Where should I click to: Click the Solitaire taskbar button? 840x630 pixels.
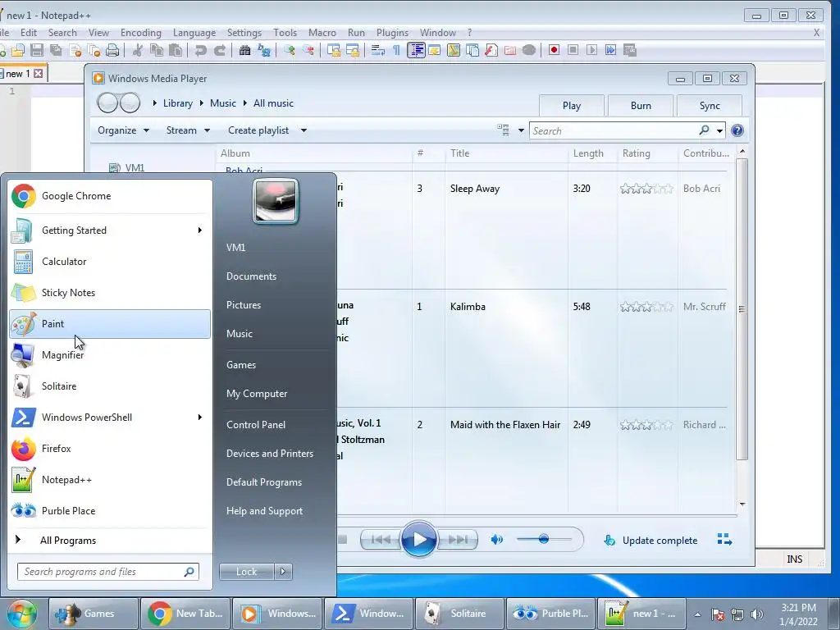459,613
